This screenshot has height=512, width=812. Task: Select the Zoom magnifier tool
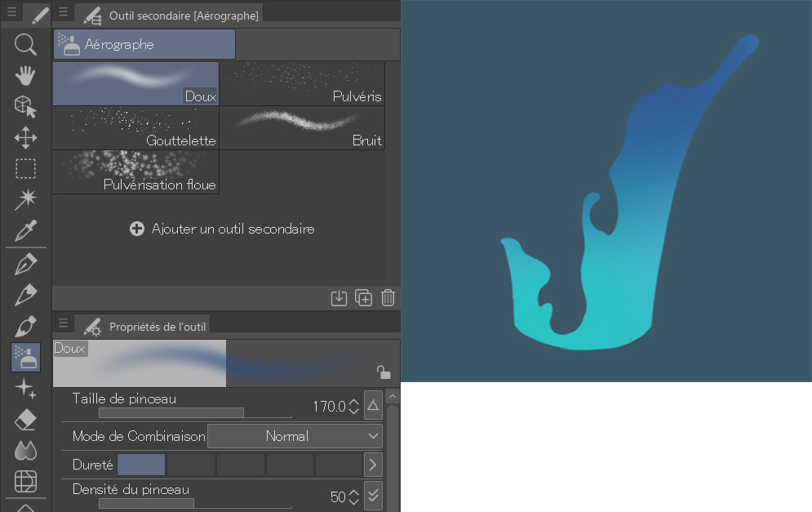[x=25, y=44]
